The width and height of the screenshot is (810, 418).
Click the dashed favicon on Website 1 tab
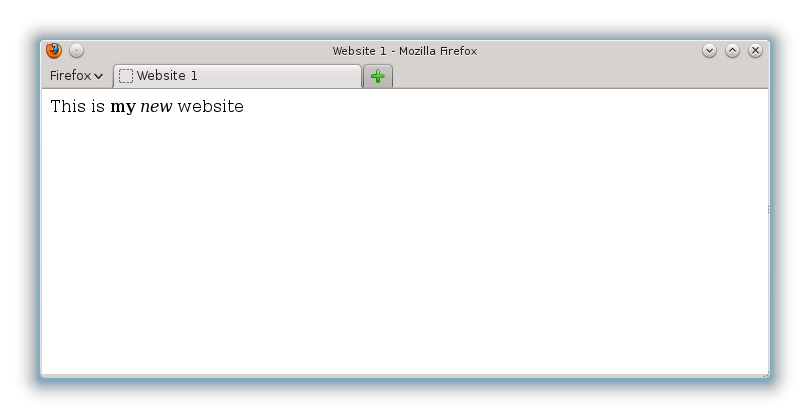pyautogui.click(x=126, y=76)
